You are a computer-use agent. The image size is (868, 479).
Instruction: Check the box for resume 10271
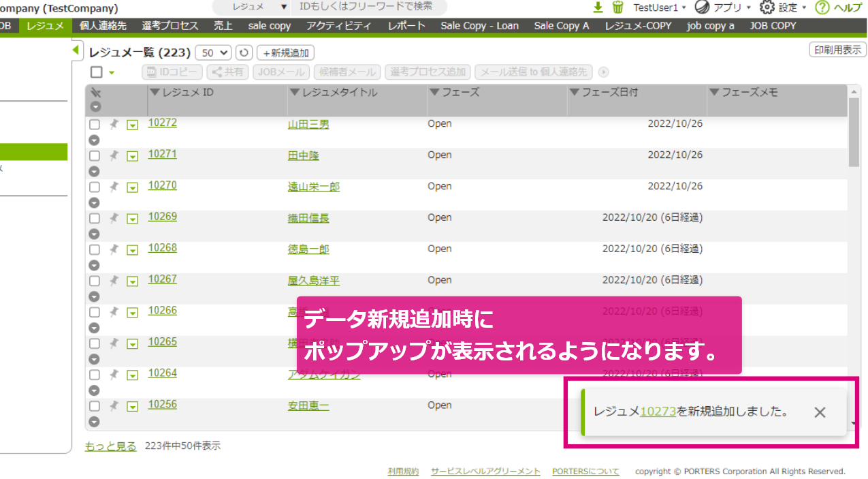tap(95, 156)
